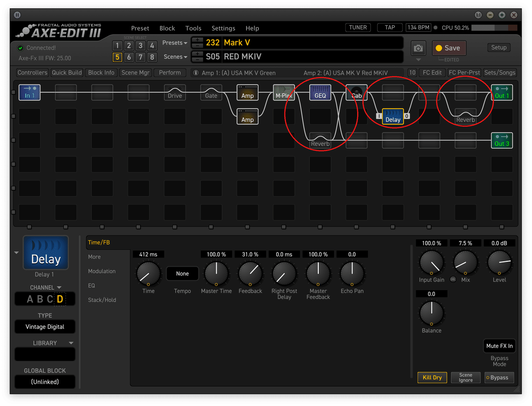Toggle Bypass on the Delay block

pyautogui.click(x=499, y=378)
